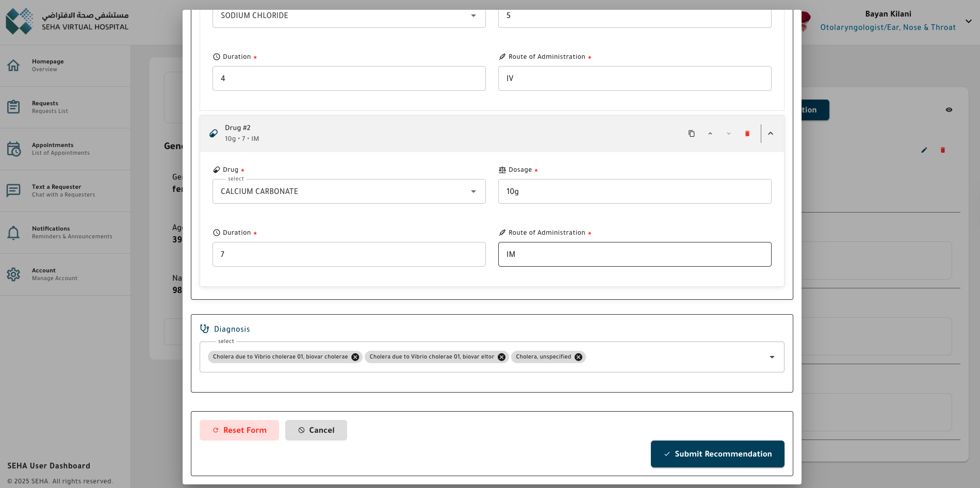
Task: Toggle visibility eye icon in background panel
Action: click(949, 110)
